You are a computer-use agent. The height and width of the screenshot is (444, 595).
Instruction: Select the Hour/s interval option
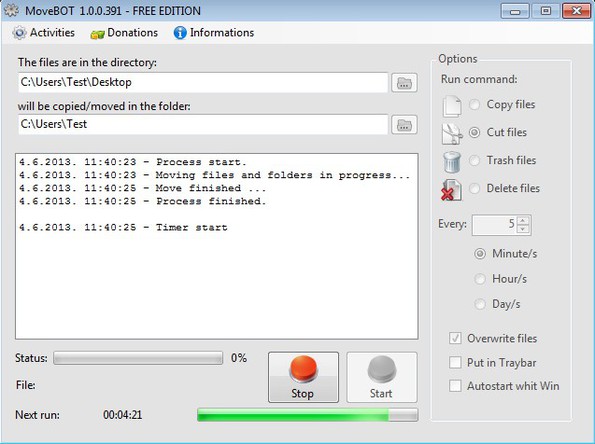[x=480, y=279]
